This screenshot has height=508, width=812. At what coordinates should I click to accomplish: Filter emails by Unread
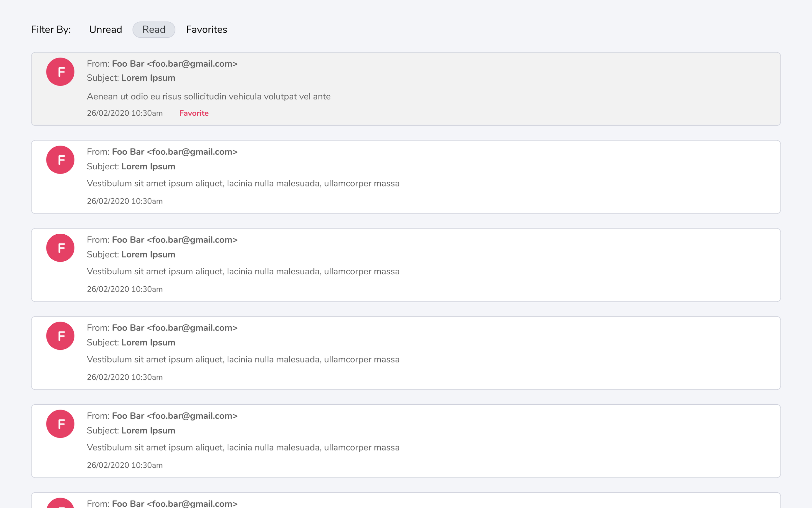click(106, 30)
